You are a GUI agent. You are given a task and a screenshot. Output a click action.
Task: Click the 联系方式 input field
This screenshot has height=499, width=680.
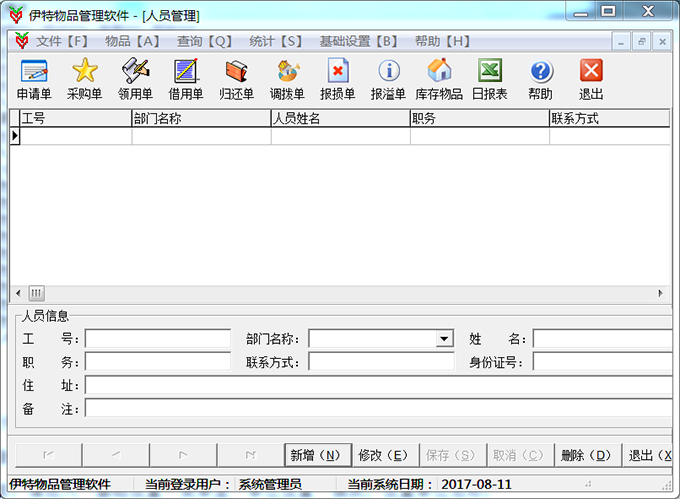tap(381, 362)
